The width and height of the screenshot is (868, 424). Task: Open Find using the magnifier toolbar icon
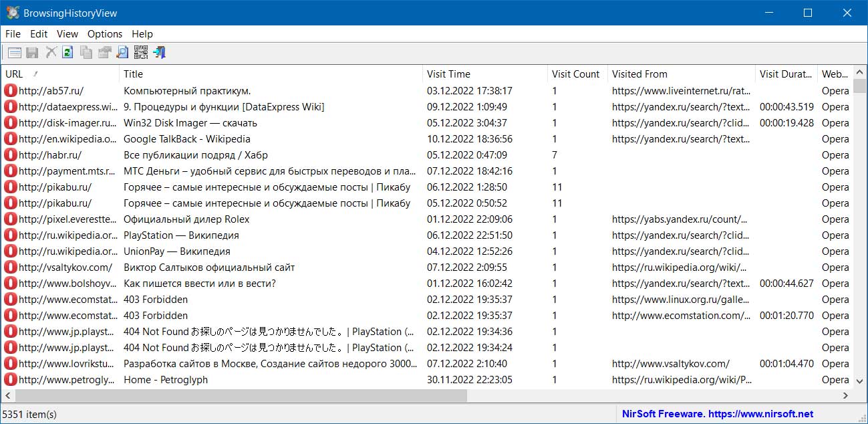(x=122, y=52)
